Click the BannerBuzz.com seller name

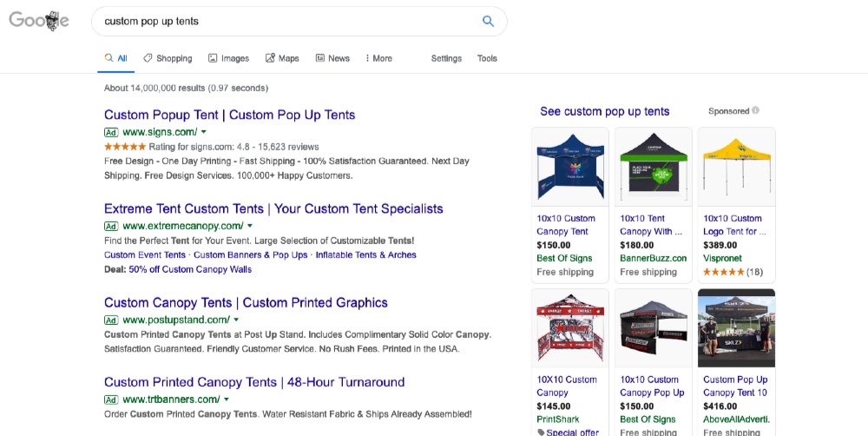pos(654,258)
